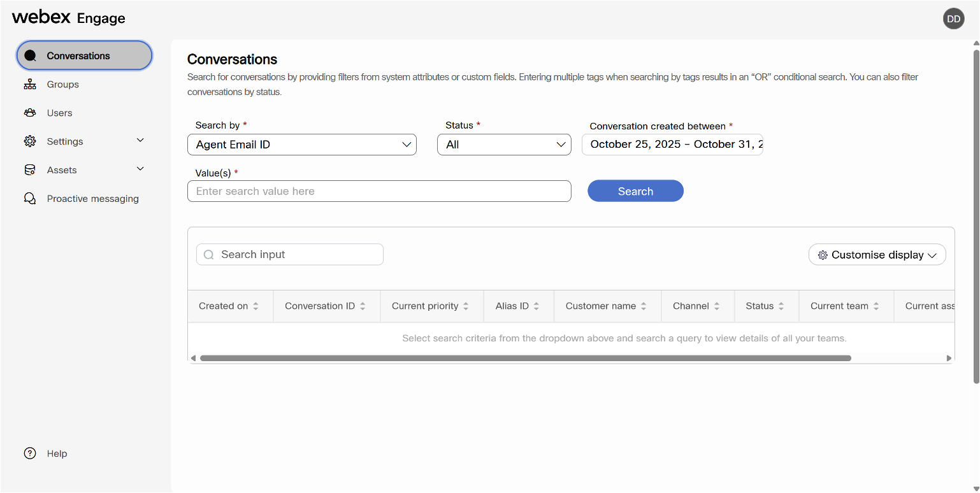Image resolution: width=980 pixels, height=493 pixels.
Task: Click the magnifier icon in the search input
Action: point(208,254)
